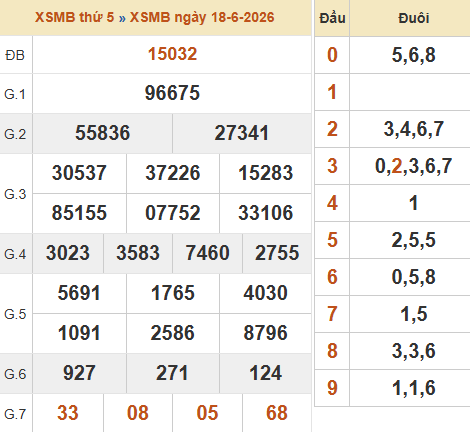
Task: Click the G.1 row label
Action: pyautogui.click(x=15, y=94)
